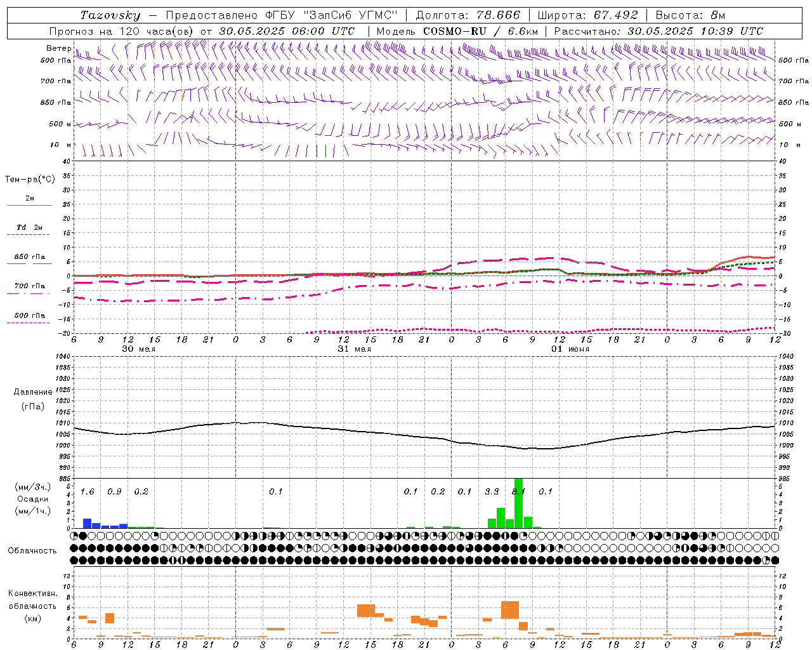
Task: Click the solid line sample under the "2м" legend
Action: [29, 205]
